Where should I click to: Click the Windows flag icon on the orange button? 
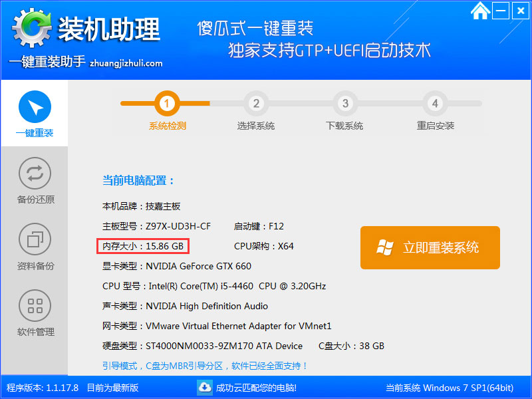[385, 247]
